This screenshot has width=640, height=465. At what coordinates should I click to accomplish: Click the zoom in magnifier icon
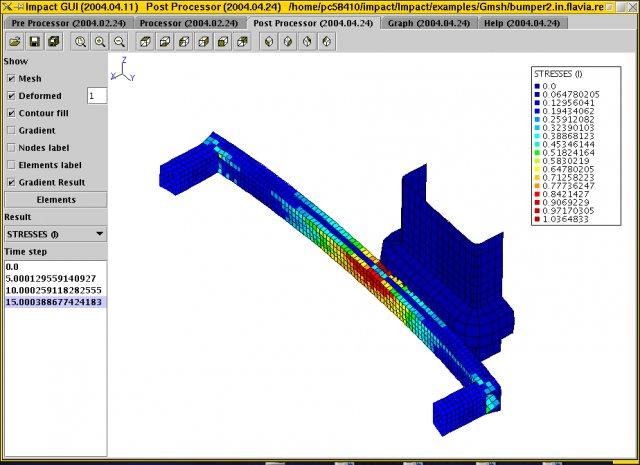pyautogui.click(x=100, y=42)
